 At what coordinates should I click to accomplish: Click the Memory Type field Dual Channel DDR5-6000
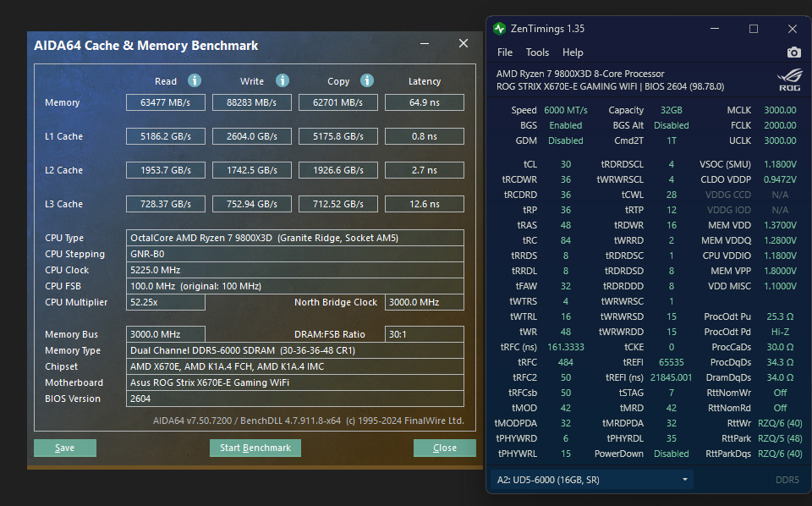coord(294,350)
